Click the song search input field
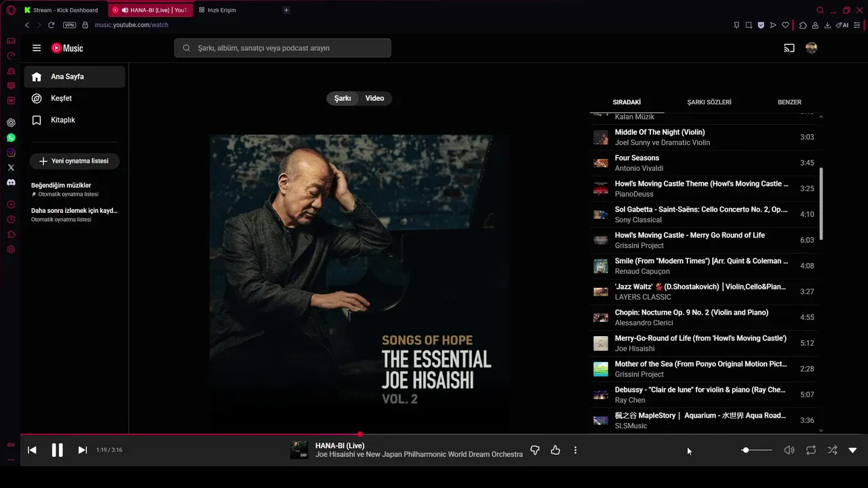 (283, 48)
